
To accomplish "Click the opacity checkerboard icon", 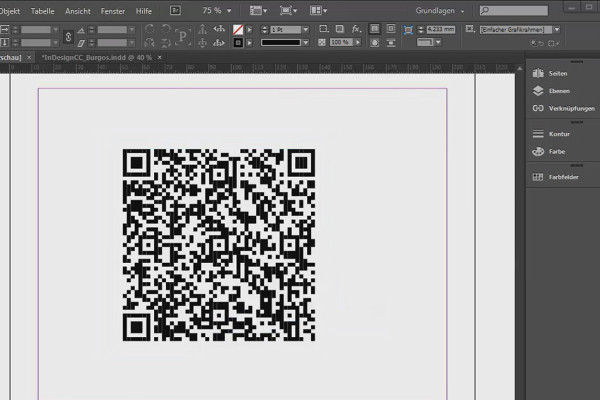I will (x=322, y=42).
